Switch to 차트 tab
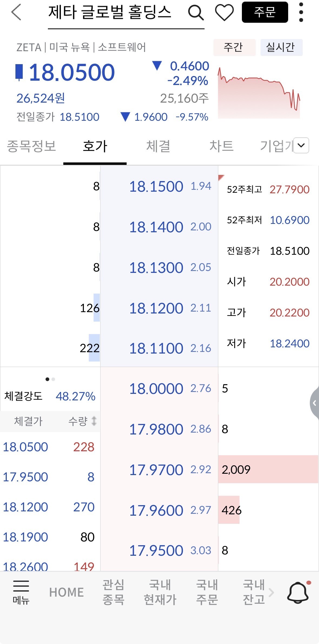 [221, 146]
